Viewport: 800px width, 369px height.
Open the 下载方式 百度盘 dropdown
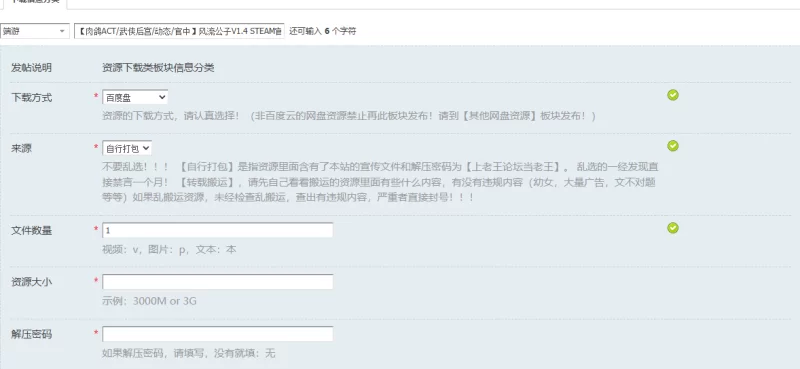click(135, 97)
